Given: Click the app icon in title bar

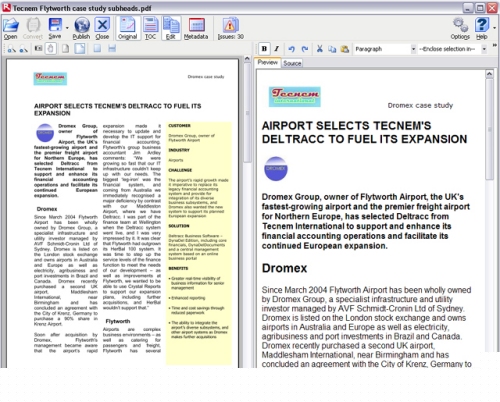Looking at the screenshot, I should click(x=6, y=7).
